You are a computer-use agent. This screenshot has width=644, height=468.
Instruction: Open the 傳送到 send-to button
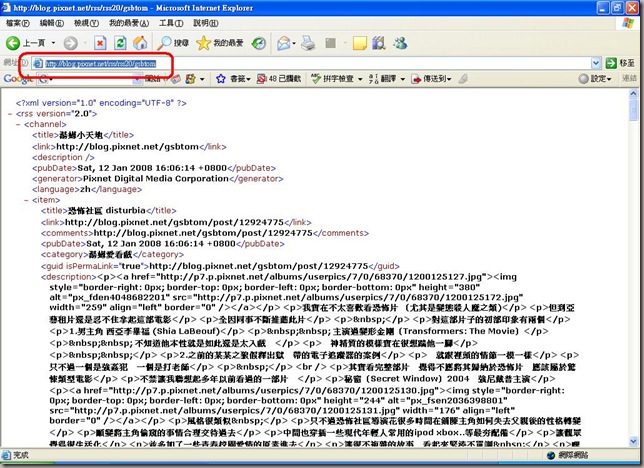pyautogui.click(x=431, y=78)
